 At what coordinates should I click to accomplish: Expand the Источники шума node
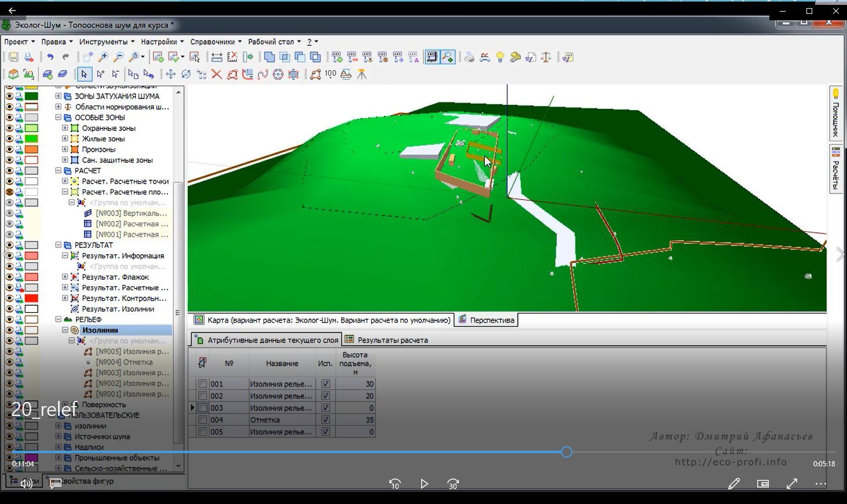point(58,437)
